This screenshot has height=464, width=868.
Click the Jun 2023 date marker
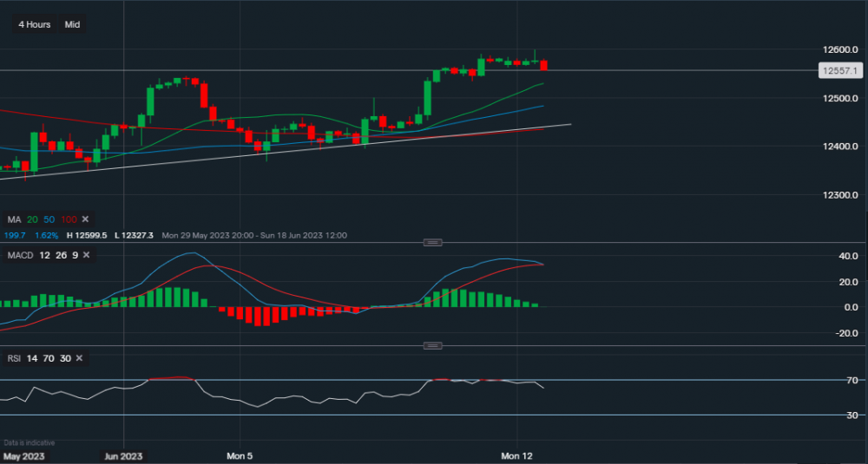tap(122, 455)
